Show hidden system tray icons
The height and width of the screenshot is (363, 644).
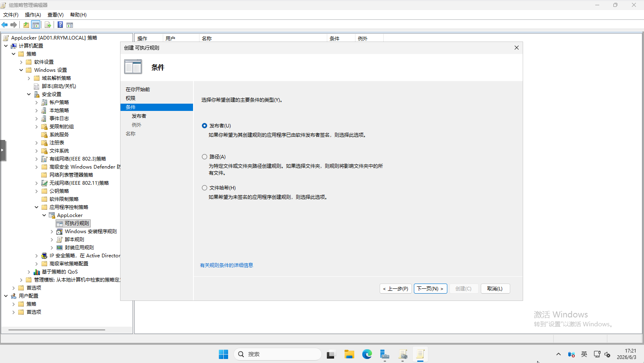pyautogui.click(x=559, y=354)
